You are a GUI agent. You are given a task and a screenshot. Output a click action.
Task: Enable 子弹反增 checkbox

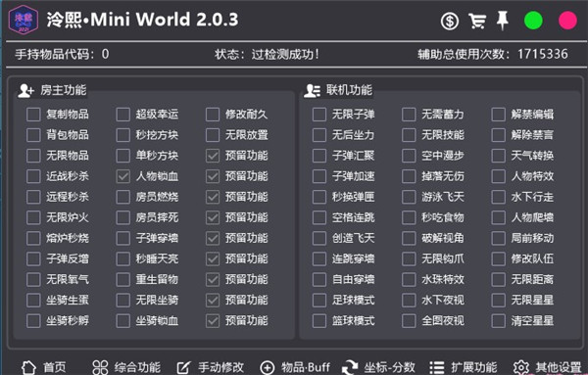click(33, 258)
